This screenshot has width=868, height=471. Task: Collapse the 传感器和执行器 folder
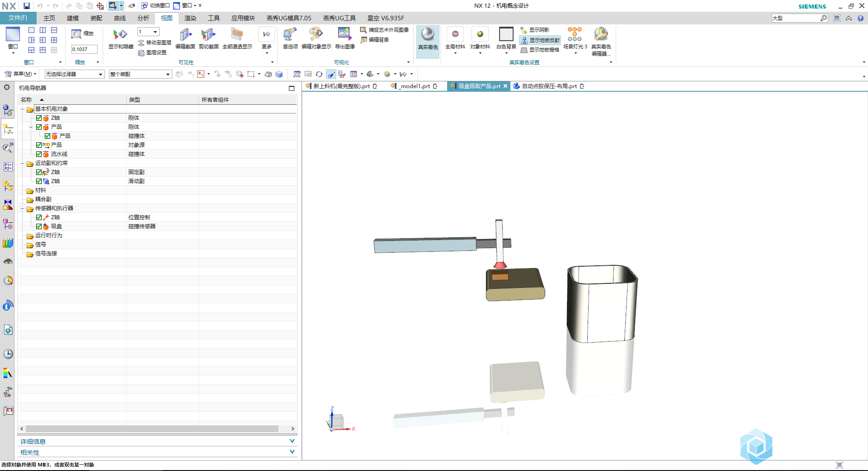click(22, 208)
